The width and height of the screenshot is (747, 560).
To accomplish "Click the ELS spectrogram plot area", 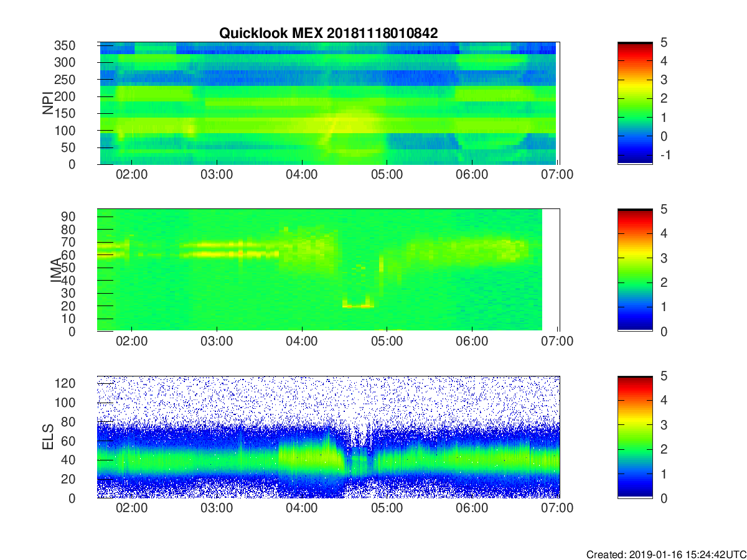I will tap(329, 437).
